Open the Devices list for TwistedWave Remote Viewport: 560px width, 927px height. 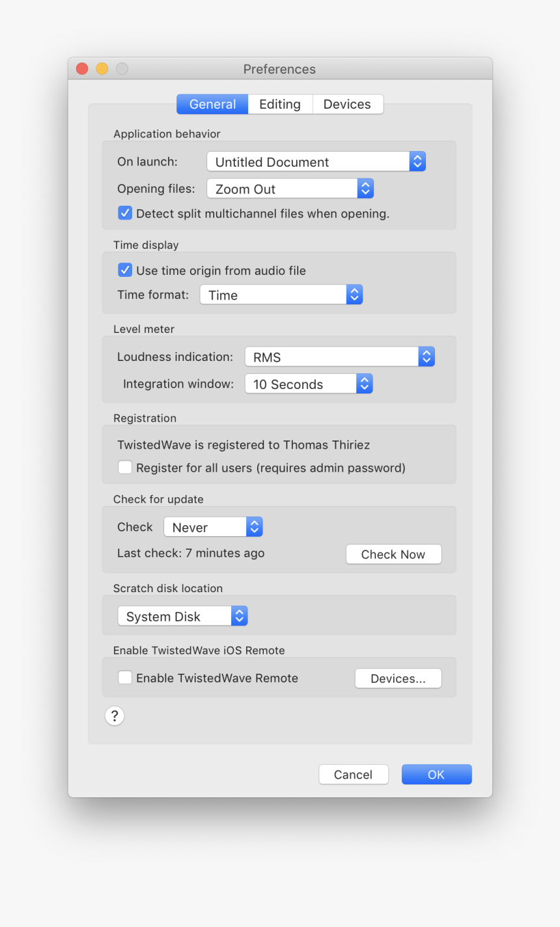point(398,677)
